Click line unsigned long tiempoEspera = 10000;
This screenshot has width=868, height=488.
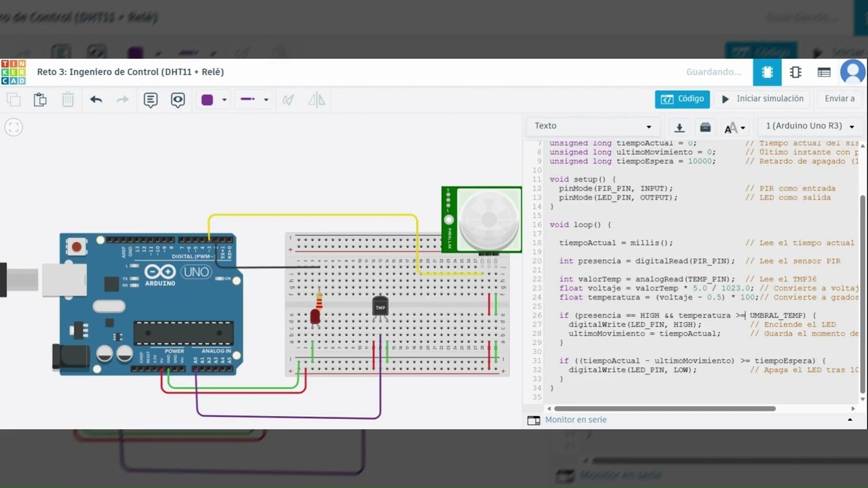pyautogui.click(x=632, y=161)
